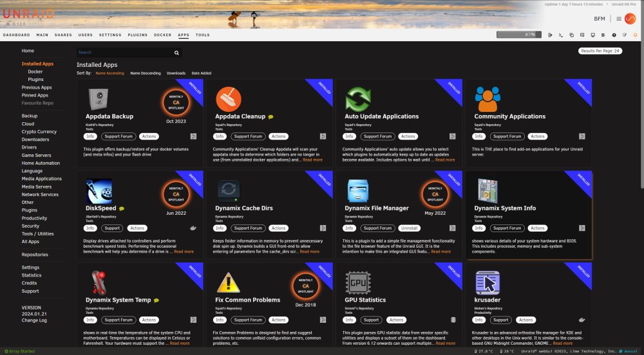
Task: Open Info for Fix Common Problems
Action: click(220, 320)
